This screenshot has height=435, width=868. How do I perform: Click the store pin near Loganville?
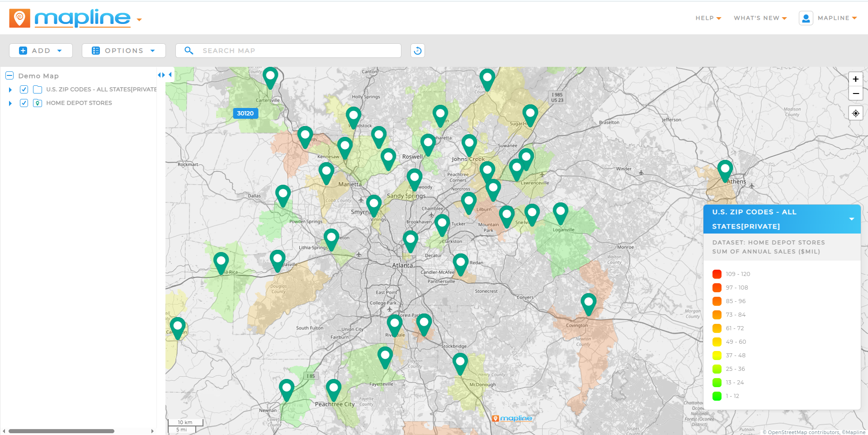coord(560,213)
